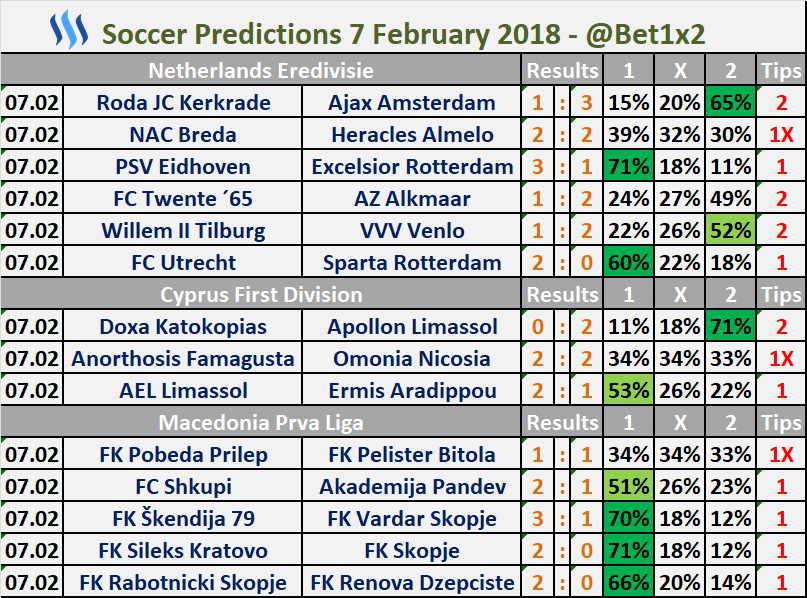Viewport: 807px width, 598px height.
Task: Click the Netherlands Eredivisie league header
Action: [261, 71]
